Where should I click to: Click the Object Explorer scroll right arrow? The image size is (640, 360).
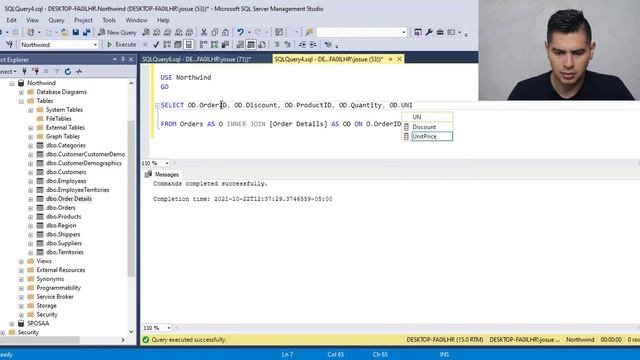123,340
